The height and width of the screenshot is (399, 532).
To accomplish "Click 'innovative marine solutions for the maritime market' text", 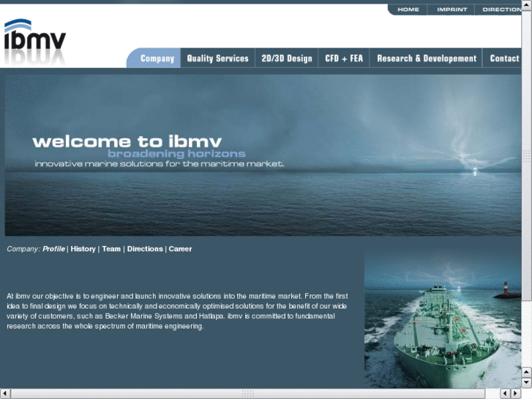I will [x=159, y=164].
